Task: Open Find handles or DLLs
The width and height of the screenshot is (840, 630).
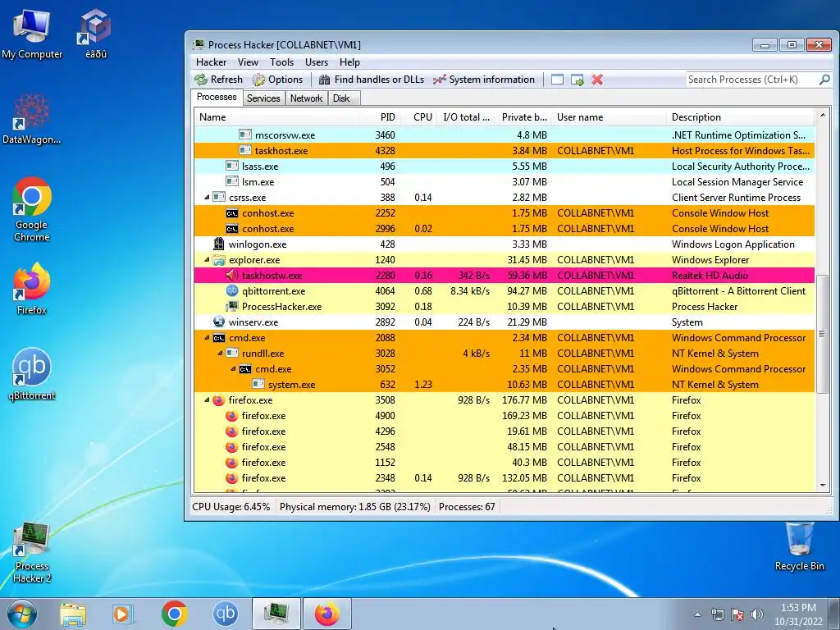Action: tap(372, 80)
